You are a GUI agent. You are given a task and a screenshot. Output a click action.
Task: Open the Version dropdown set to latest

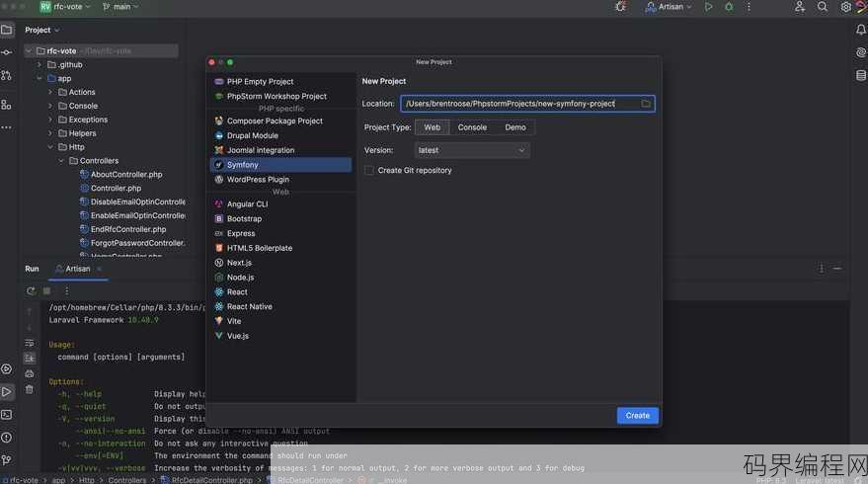tap(472, 150)
